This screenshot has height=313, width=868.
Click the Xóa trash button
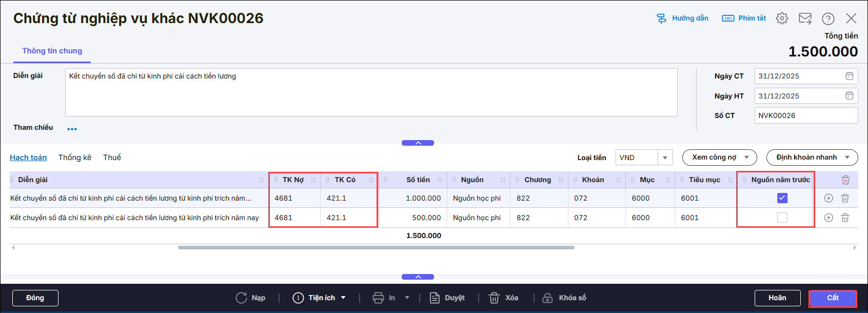point(503,298)
